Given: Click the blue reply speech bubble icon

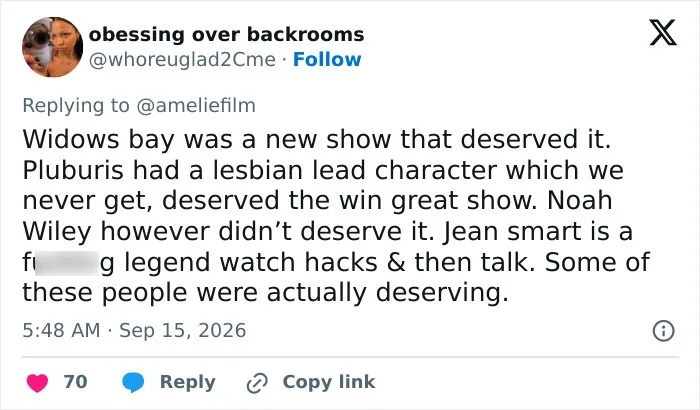Looking at the screenshot, I should coord(133,383).
